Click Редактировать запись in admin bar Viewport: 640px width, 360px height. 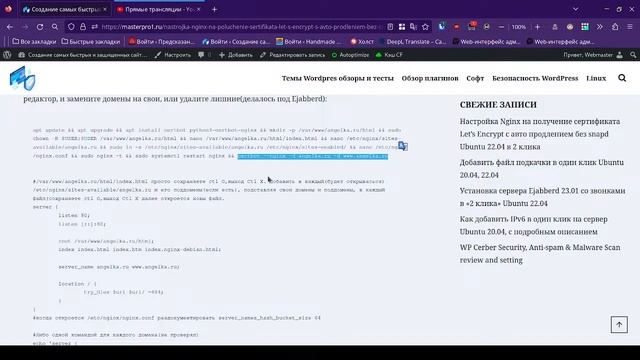click(293, 55)
